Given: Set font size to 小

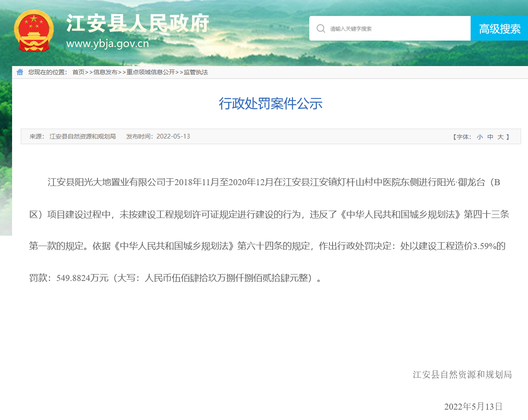Looking at the screenshot, I should (x=479, y=137).
